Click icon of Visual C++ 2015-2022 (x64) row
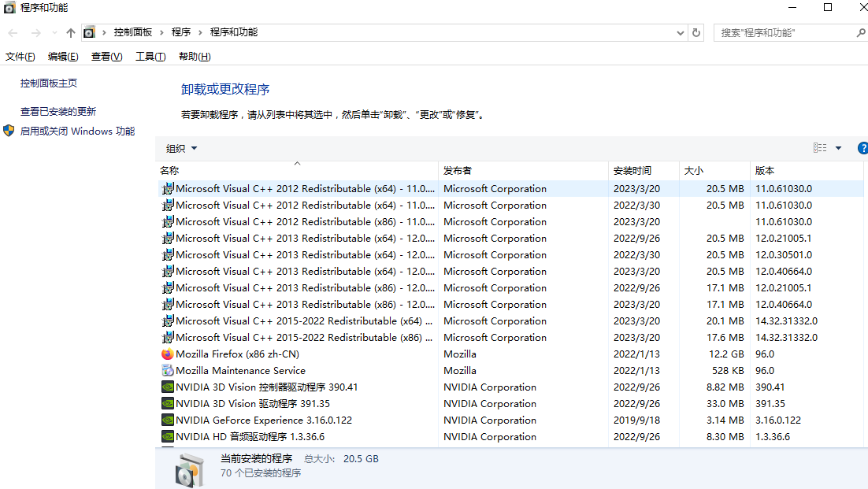Image resolution: width=868 pixels, height=489 pixels. [x=167, y=320]
